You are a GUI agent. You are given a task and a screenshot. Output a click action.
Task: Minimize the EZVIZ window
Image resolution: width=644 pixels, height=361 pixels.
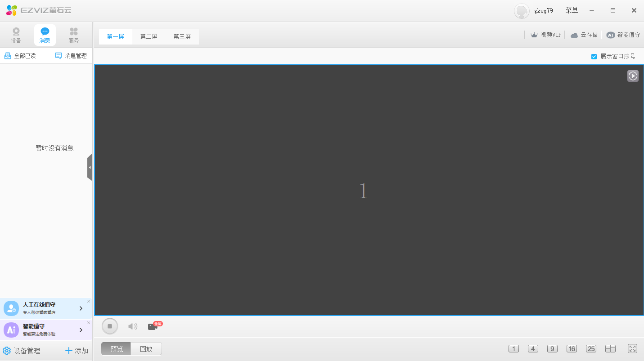click(x=592, y=10)
